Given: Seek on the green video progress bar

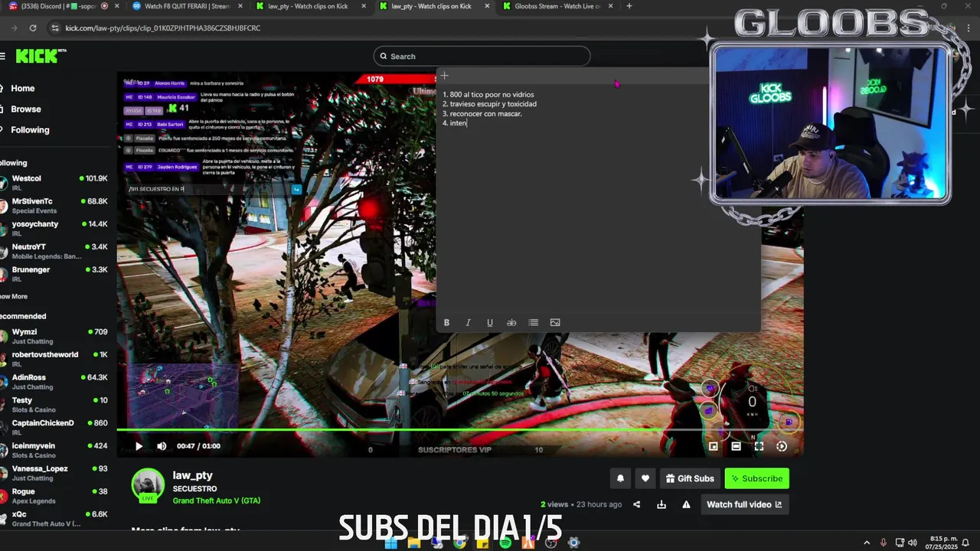Looking at the screenshot, I should (x=459, y=430).
